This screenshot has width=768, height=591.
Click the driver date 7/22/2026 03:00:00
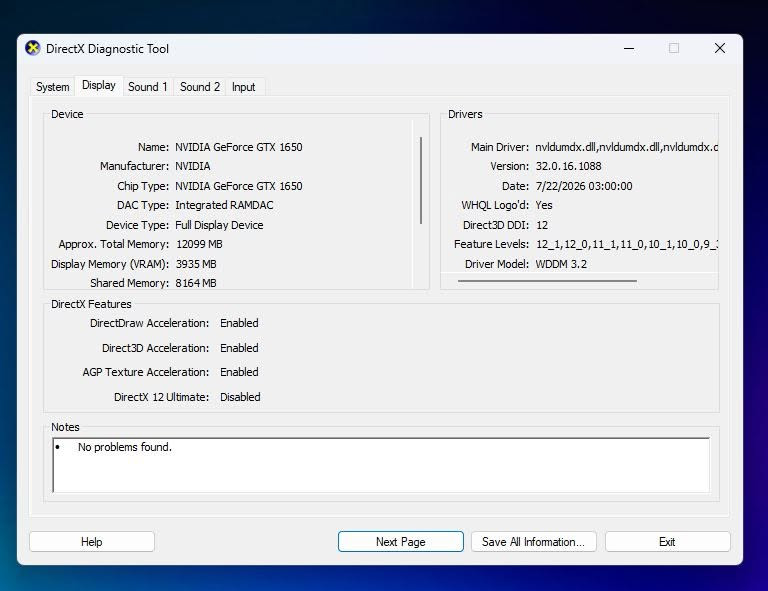click(x=584, y=186)
